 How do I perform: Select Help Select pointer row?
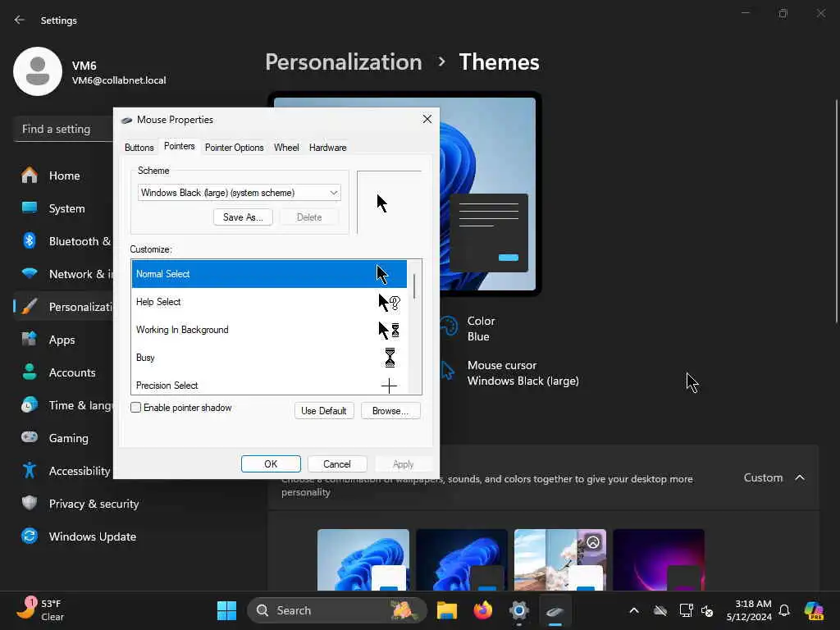point(269,302)
